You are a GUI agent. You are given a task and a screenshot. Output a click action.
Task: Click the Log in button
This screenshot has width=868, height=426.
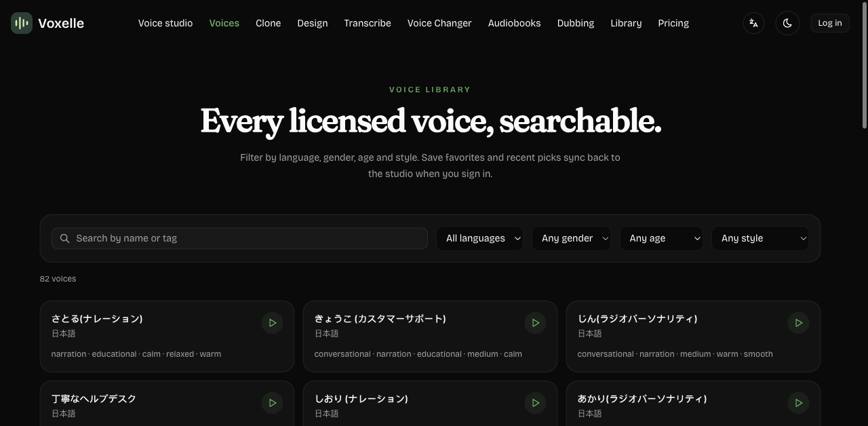click(x=830, y=23)
